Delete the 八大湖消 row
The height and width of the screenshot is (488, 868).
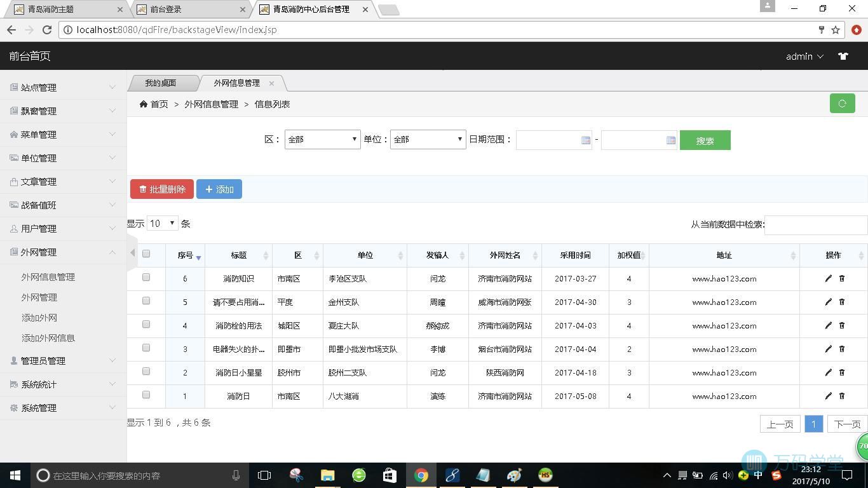pyautogui.click(x=842, y=396)
